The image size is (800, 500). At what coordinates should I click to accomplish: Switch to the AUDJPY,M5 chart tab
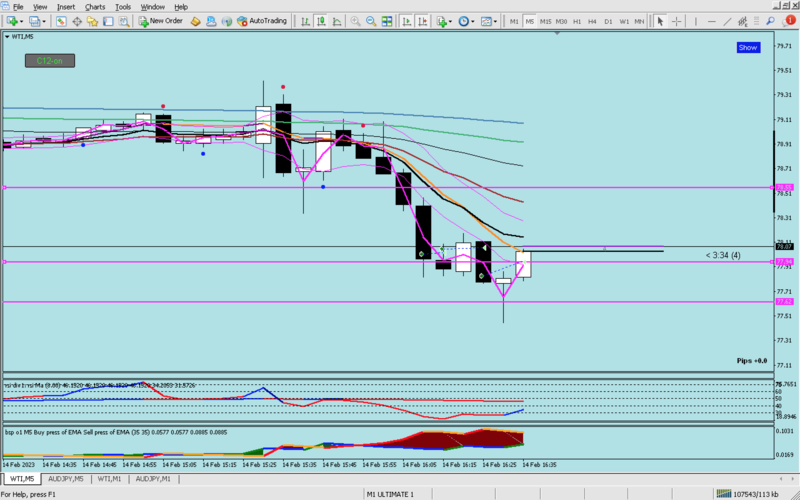pyautogui.click(x=66, y=479)
